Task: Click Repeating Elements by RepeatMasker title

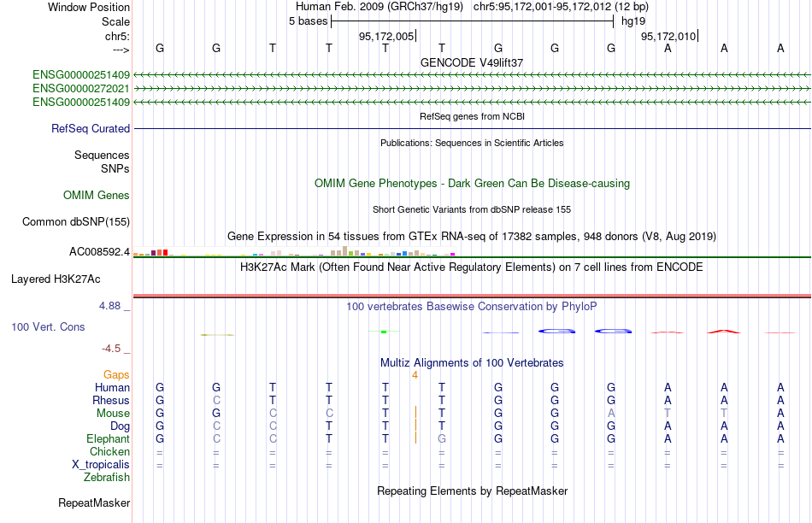Action: tap(473, 491)
